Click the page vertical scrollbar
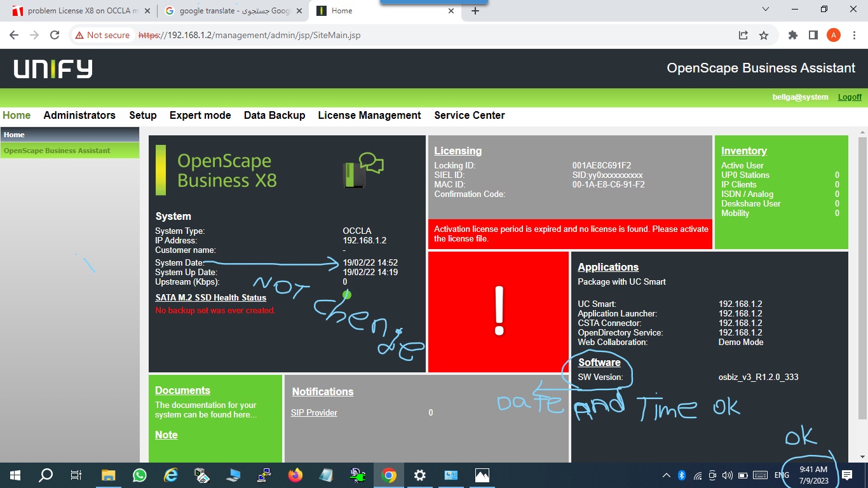The height and width of the screenshot is (488, 868). tap(862, 278)
